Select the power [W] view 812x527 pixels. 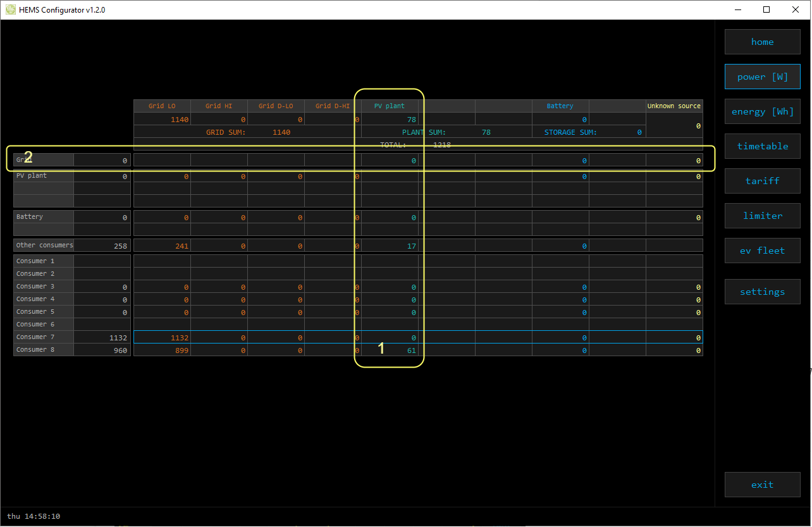[762, 77]
